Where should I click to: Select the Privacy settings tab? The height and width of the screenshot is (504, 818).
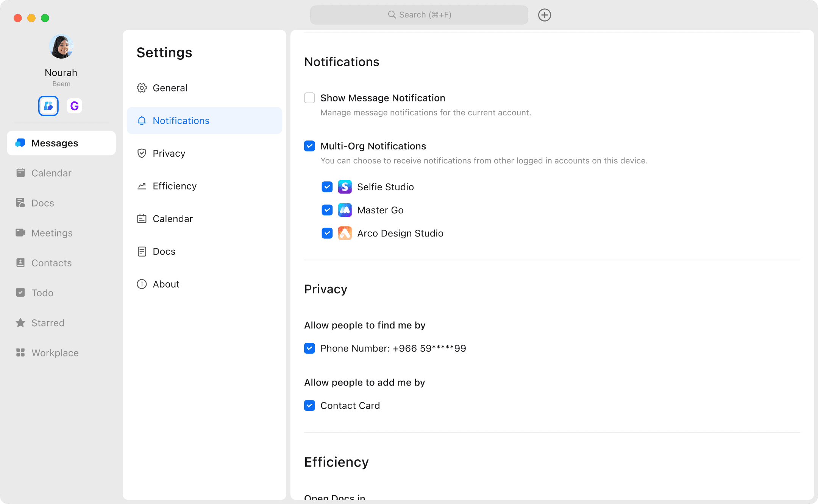tap(169, 153)
